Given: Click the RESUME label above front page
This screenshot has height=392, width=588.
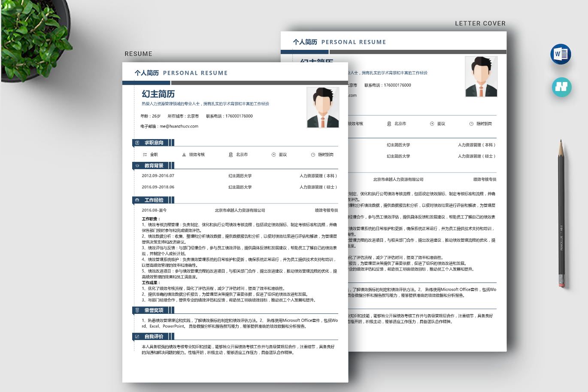Looking at the screenshot, I should [x=138, y=54].
